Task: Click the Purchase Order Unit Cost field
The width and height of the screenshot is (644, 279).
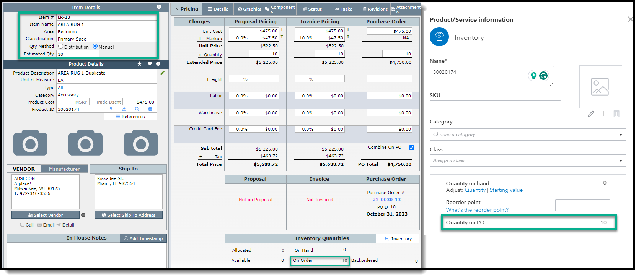Action: click(x=389, y=31)
